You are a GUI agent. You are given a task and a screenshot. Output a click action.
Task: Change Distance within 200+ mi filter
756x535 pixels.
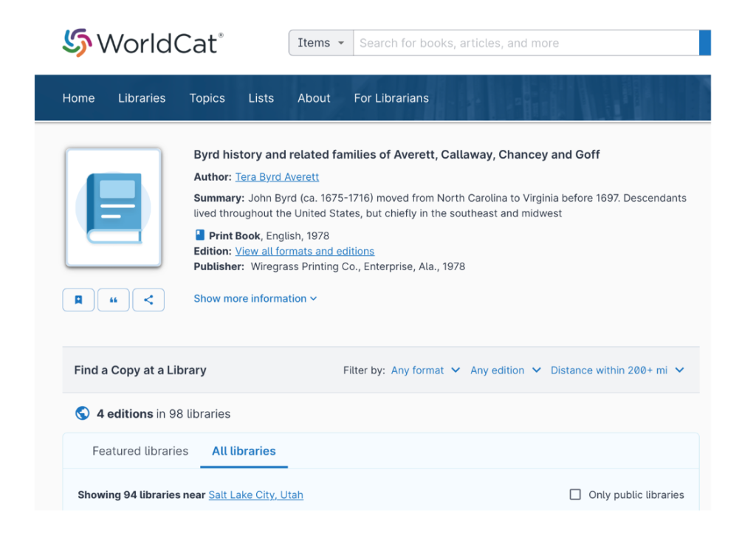[616, 370]
